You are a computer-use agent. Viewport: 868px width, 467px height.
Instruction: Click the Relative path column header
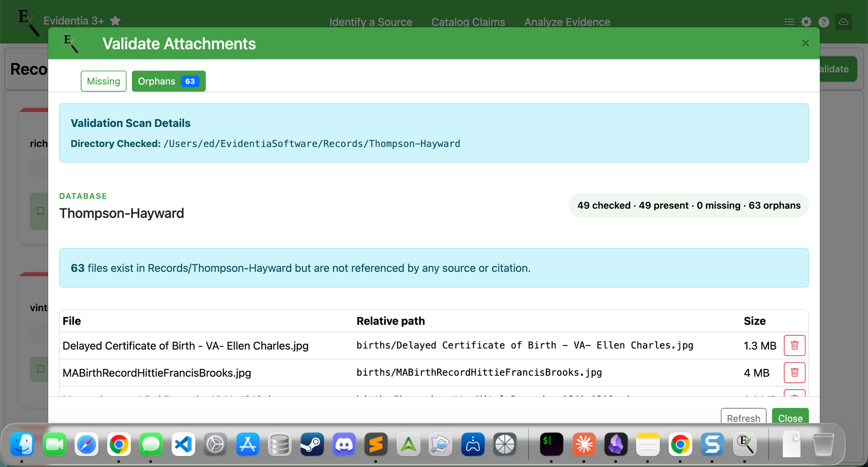(x=391, y=321)
